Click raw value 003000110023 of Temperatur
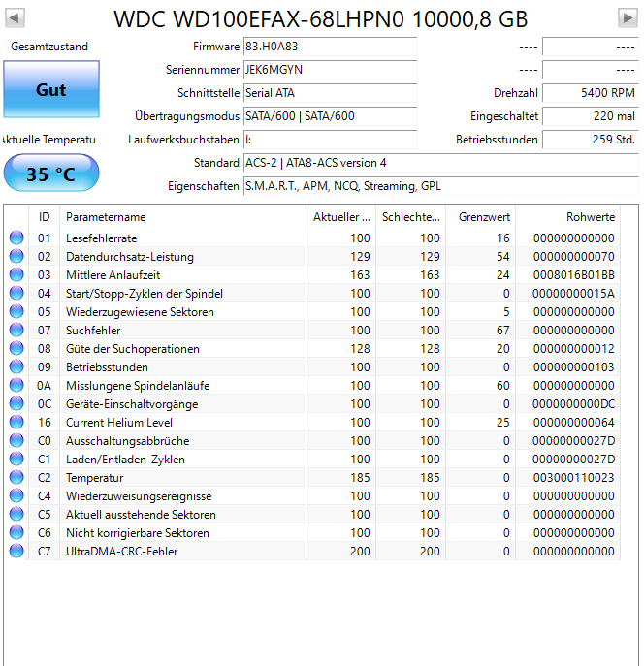 573,478
